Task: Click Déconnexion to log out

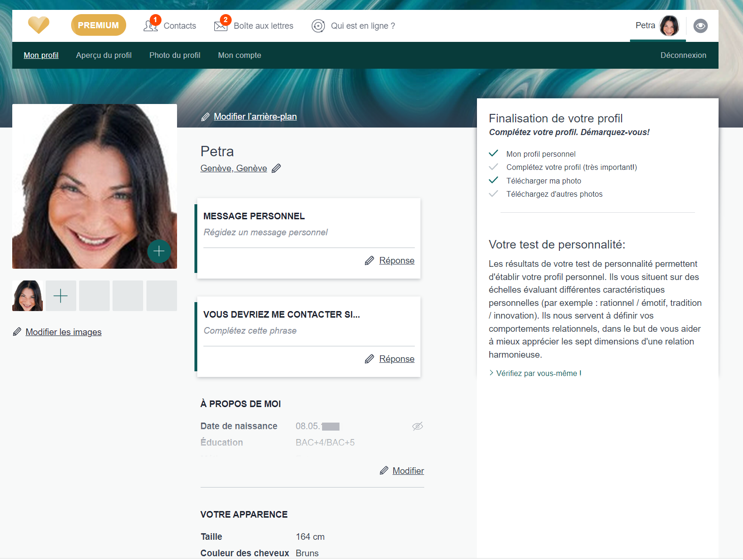Action: pos(683,56)
